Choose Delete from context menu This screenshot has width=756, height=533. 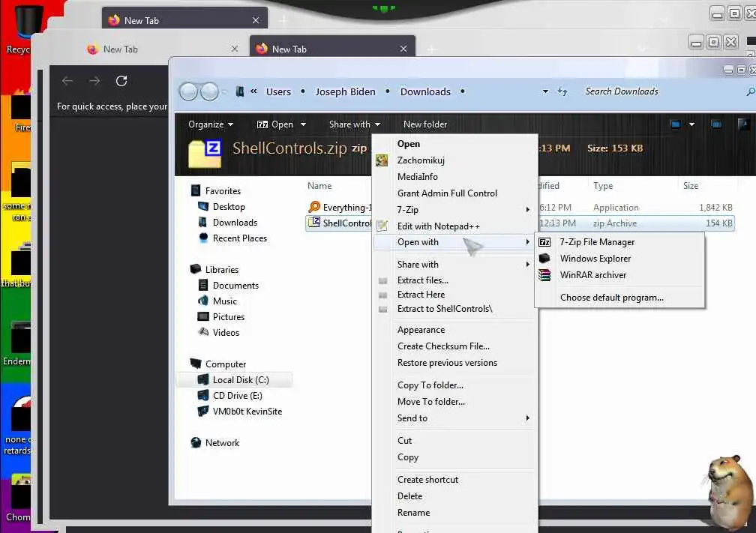point(409,496)
